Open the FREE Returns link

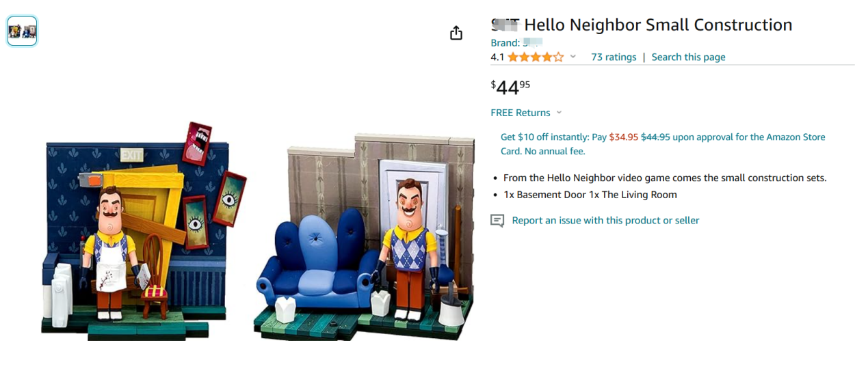(x=521, y=113)
